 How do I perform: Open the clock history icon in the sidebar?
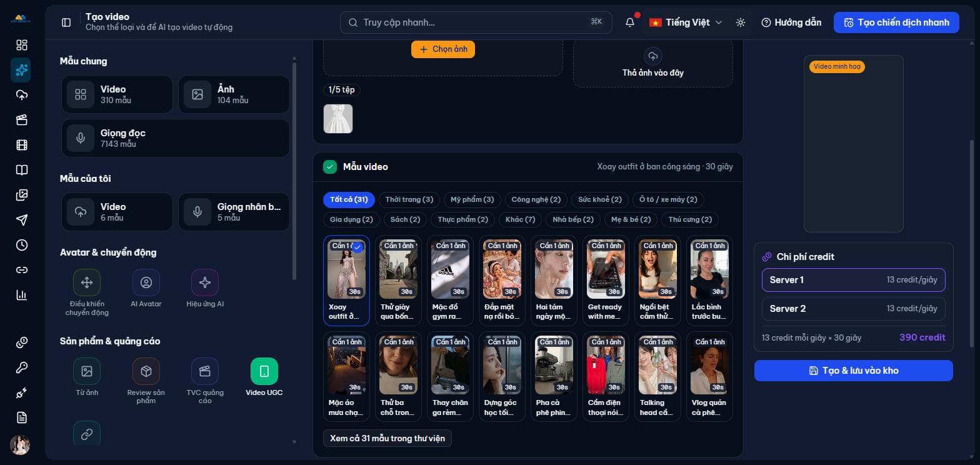coord(22,245)
